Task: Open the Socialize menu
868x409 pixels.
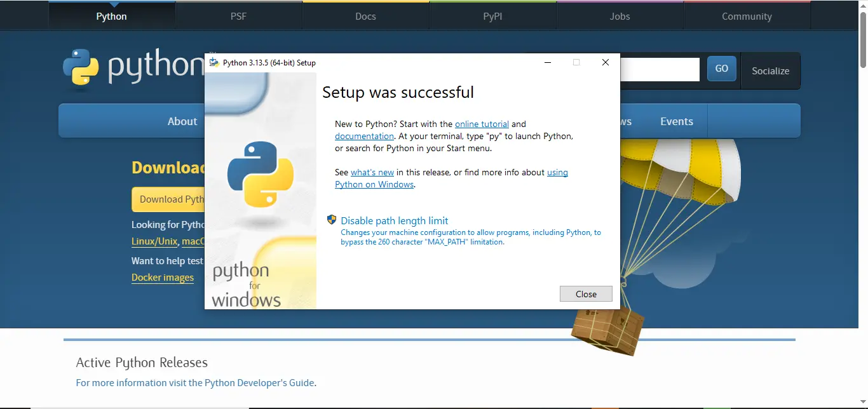Action: coord(770,70)
